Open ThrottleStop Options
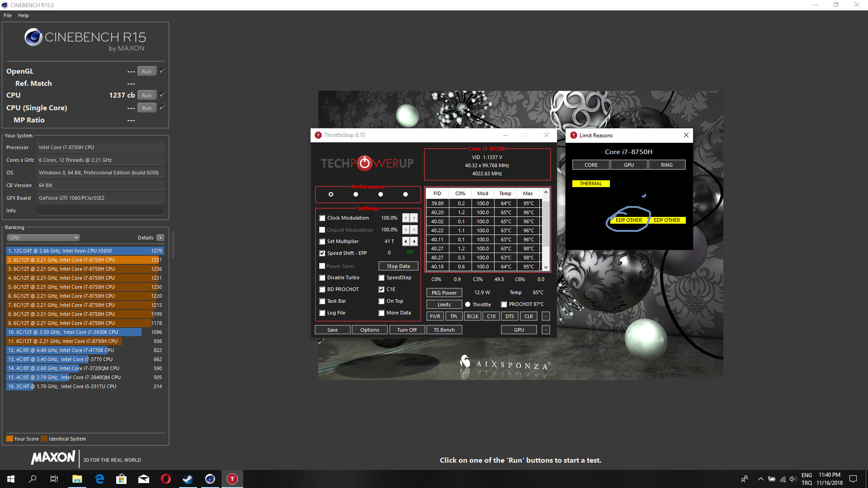Viewport: 868px width, 488px height. coord(370,330)
